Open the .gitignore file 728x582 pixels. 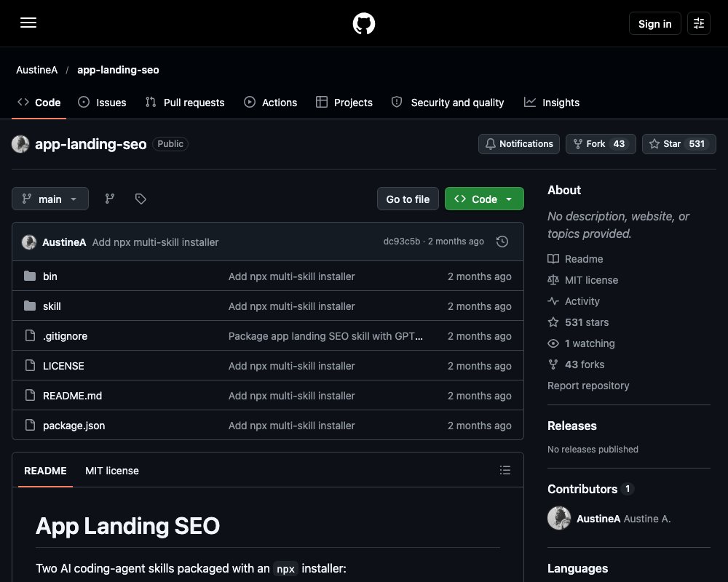point(65,336)
